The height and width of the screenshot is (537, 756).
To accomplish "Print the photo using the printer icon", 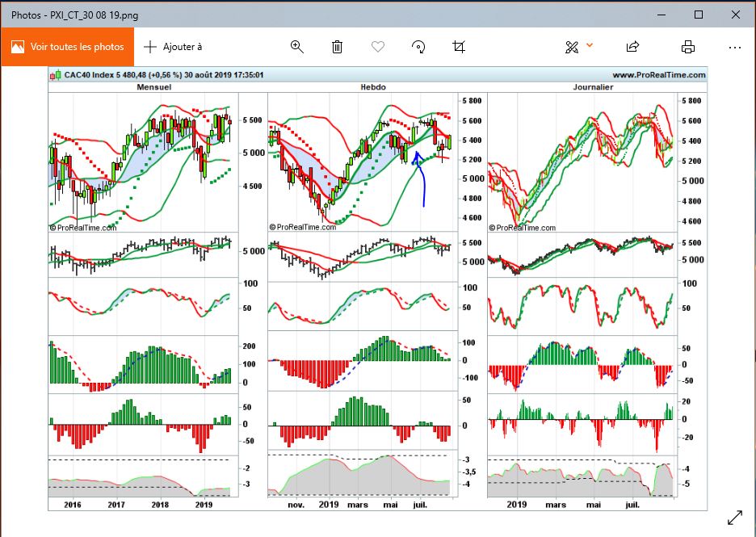I will click(687, 47).
